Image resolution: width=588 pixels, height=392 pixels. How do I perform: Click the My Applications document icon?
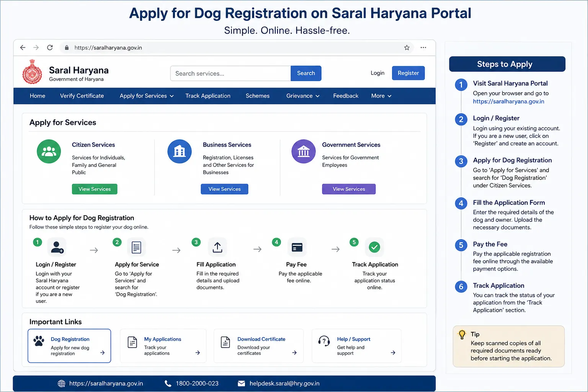coord(132,342)
